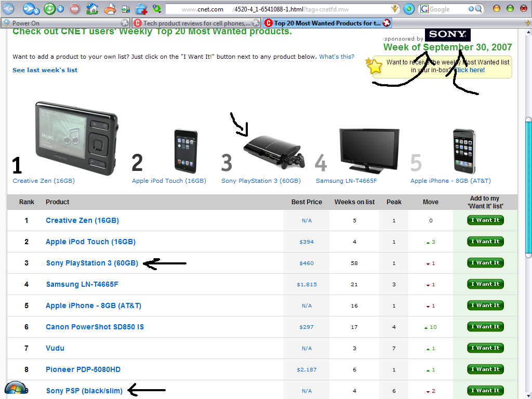The width and height of the screenshot is (532, 399).
Task: Click I Want It for Creative Zen
Action: tap(486, 220)
